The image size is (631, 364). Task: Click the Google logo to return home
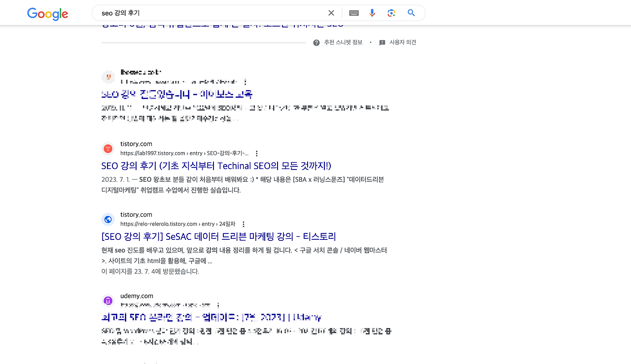click(x=47, y=14)
